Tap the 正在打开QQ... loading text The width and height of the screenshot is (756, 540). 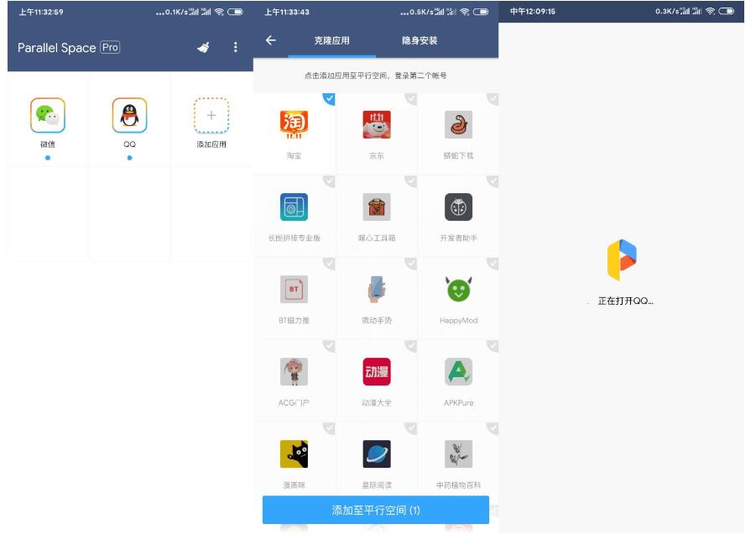pos(625,301)
